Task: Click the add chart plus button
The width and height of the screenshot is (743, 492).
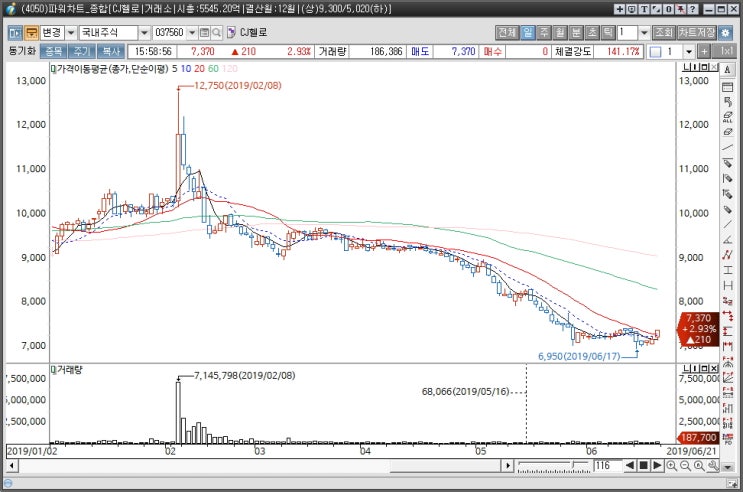Action: (704, 51)
